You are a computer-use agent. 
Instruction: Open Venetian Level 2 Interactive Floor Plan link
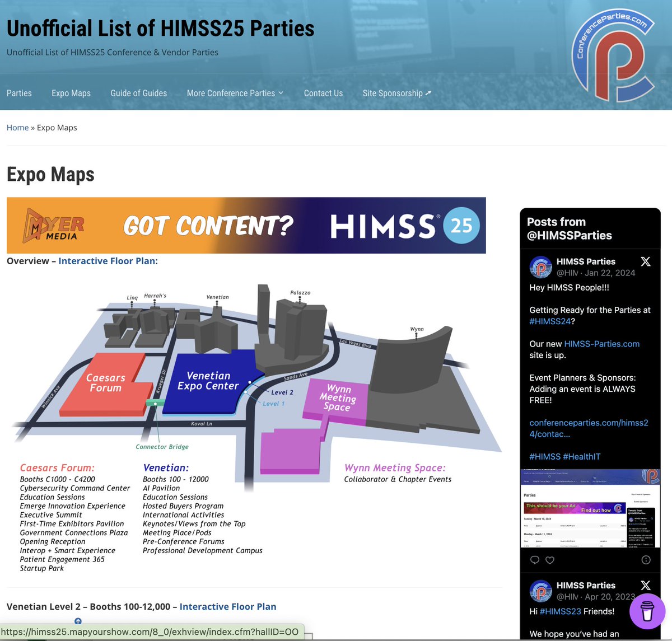tap(228, 606)
